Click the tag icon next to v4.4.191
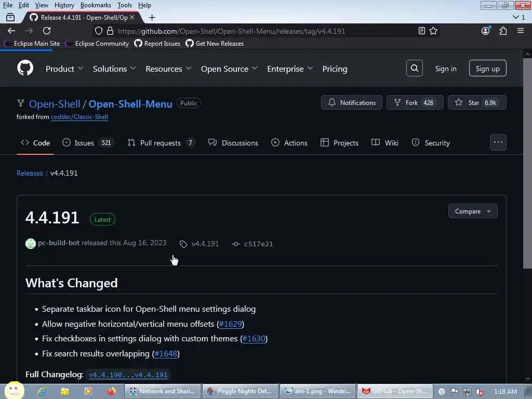532x399 pixels. point(183,244)
